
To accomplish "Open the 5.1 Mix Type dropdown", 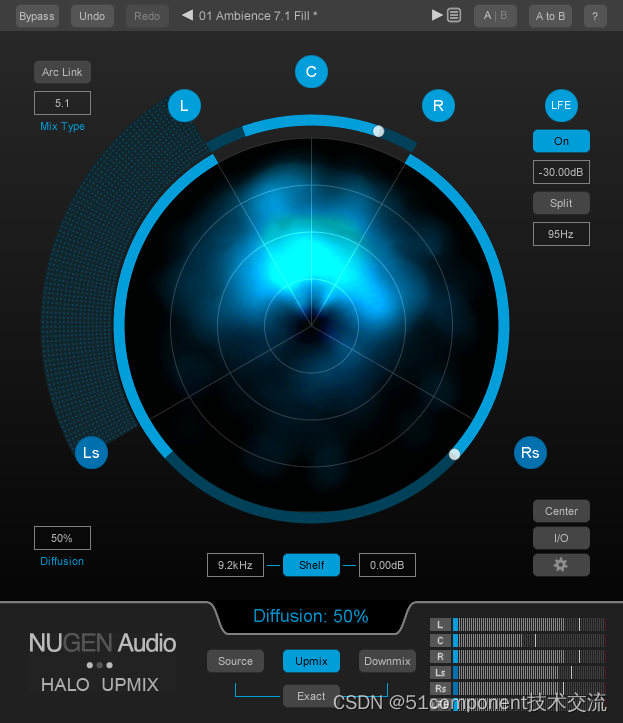I will [62, 103].
